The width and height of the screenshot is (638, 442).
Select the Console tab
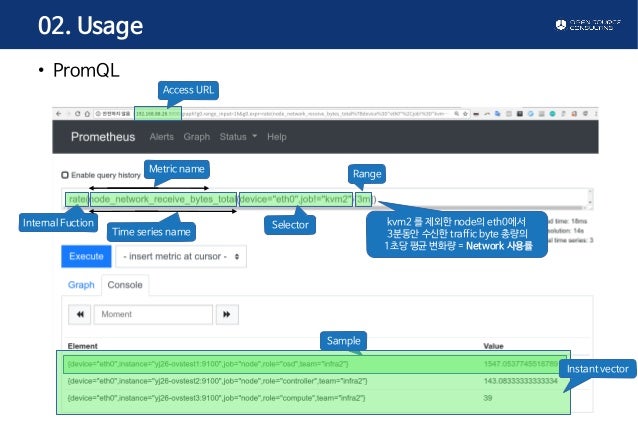click(x=125, y=285)
